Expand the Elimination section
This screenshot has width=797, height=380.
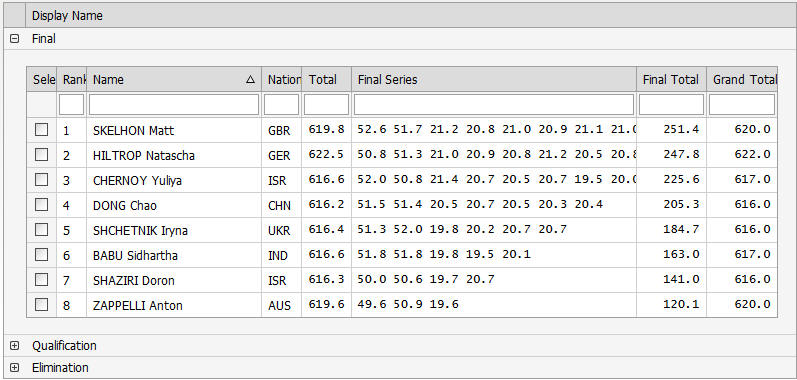point(15,367)
